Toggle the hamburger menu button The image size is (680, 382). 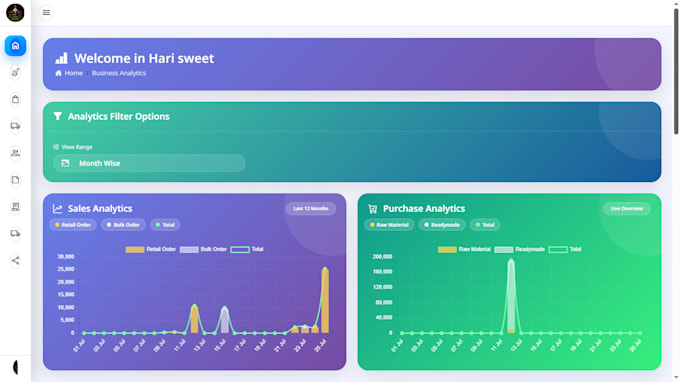point(46,13)
